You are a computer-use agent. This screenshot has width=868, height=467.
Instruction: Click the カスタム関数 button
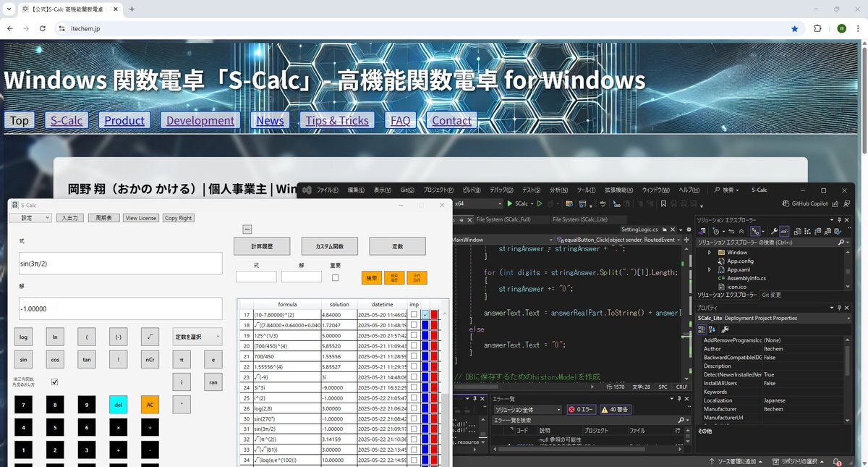[330, 246]
